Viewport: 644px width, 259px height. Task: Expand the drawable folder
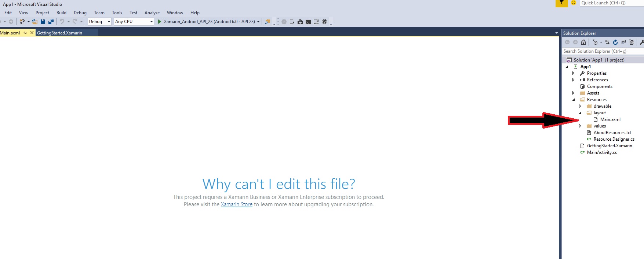(x=580, y=106)
